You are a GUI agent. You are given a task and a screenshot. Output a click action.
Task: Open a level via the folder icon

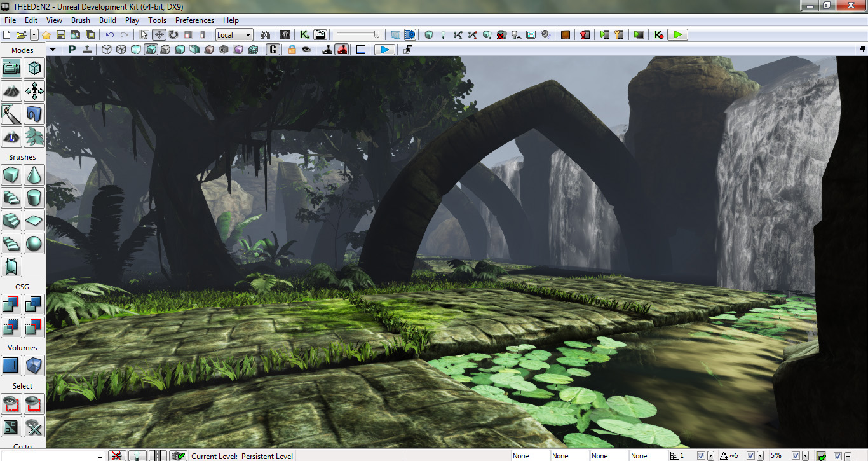tap(21, 34)
